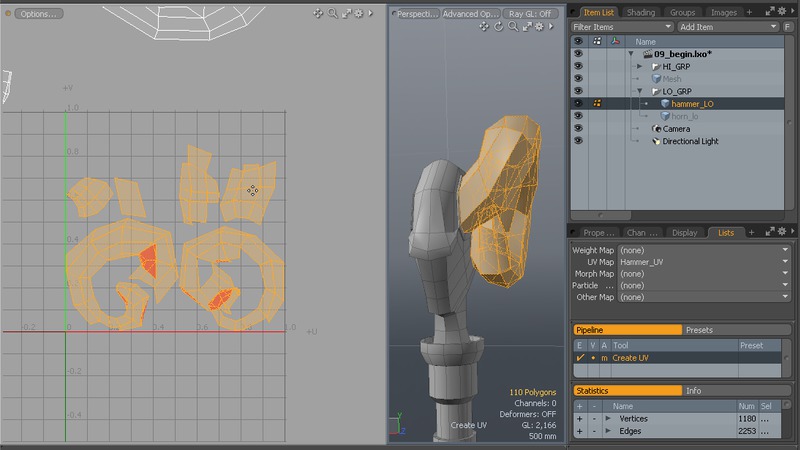Toggle visibility of the Camera item

[x=578, y=129]
